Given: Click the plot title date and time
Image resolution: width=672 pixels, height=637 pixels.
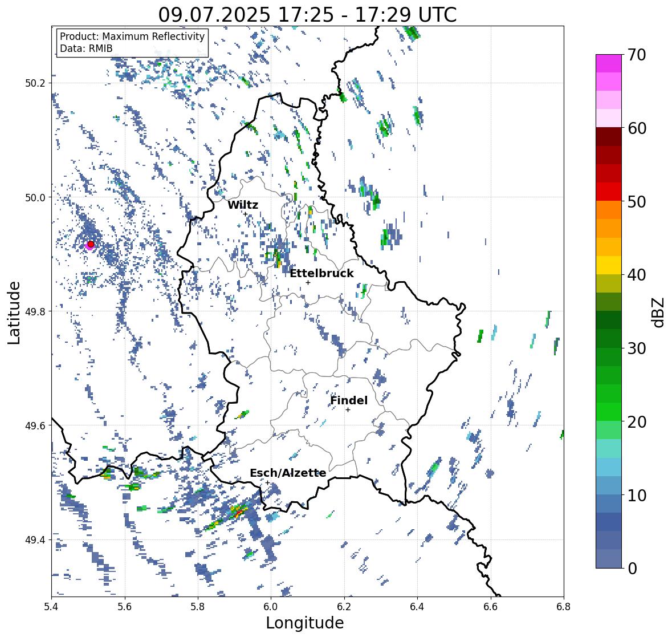Looking at the screenshot, I should 307,15.
